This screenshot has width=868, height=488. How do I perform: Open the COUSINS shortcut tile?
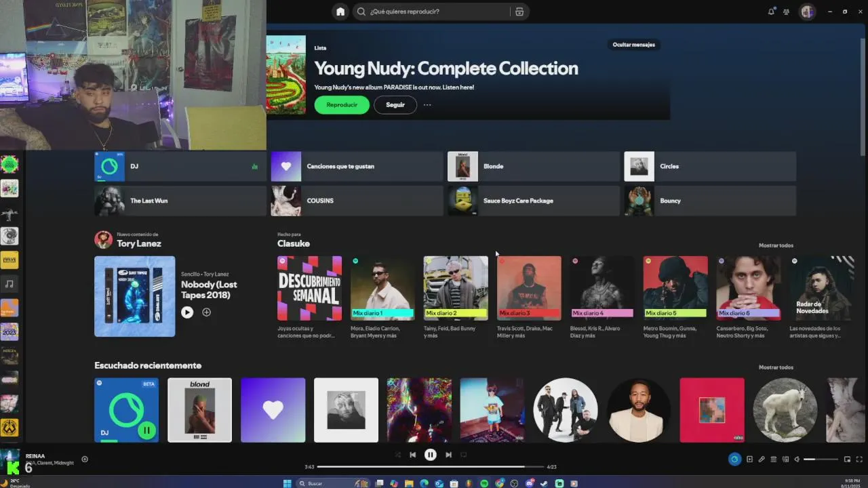(x=357, y=201)
